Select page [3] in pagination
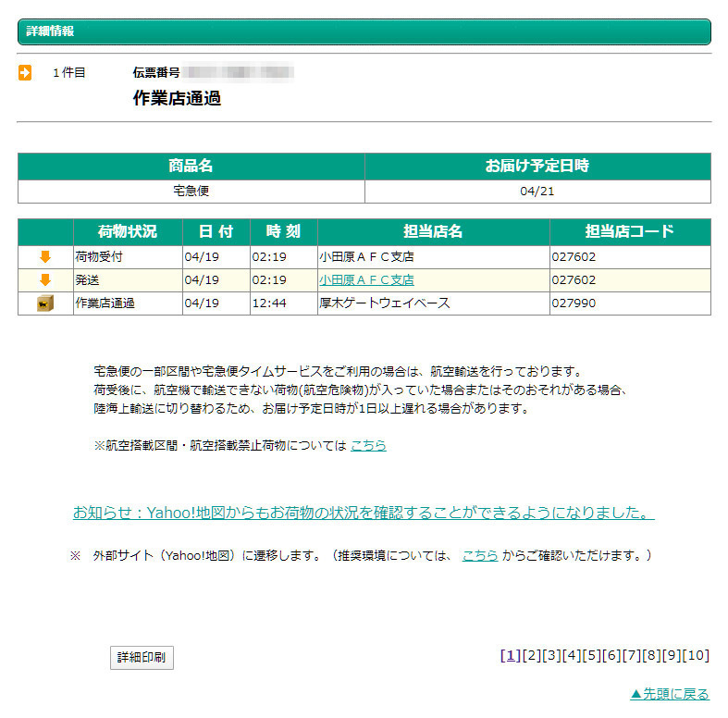The image size is (728, 718). tap(551, 656)
